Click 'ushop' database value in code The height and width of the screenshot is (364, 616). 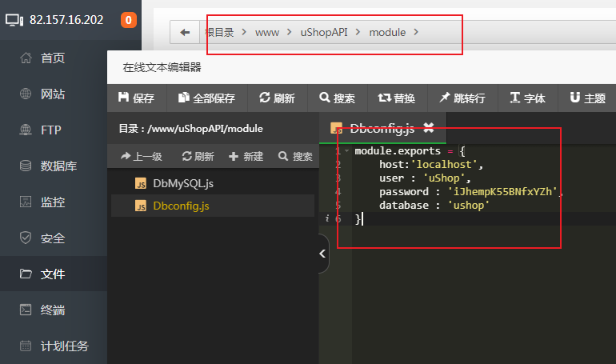[x=469, y=206]
